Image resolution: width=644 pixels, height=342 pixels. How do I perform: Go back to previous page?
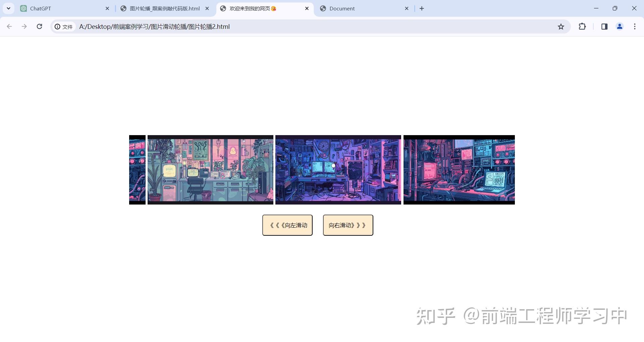9,26
